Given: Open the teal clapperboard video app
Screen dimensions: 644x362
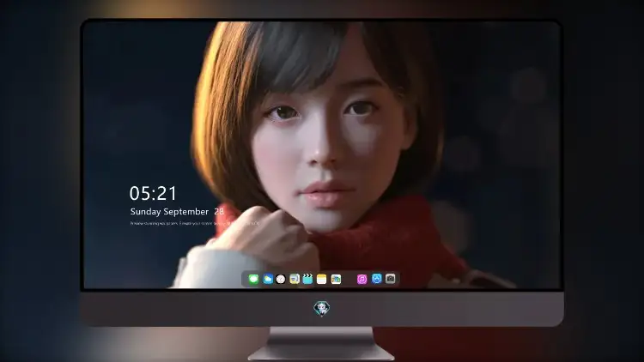Looking at the screenshot, I should pyautogui.click(x=307, y=279).
